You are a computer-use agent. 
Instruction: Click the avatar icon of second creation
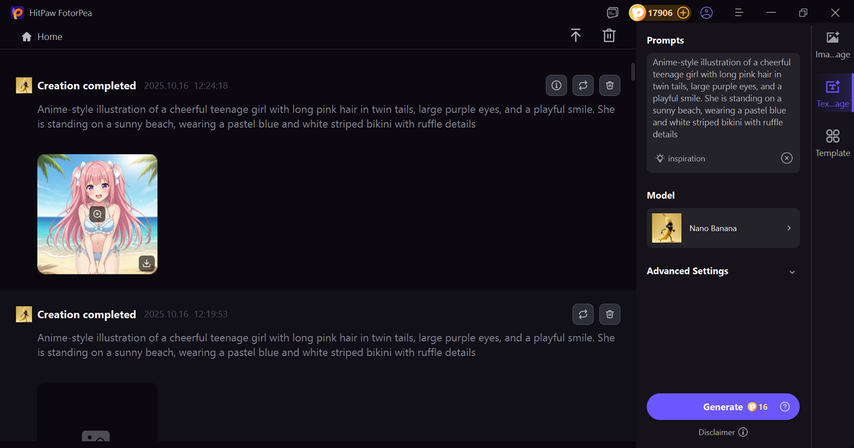coord(24,314)
